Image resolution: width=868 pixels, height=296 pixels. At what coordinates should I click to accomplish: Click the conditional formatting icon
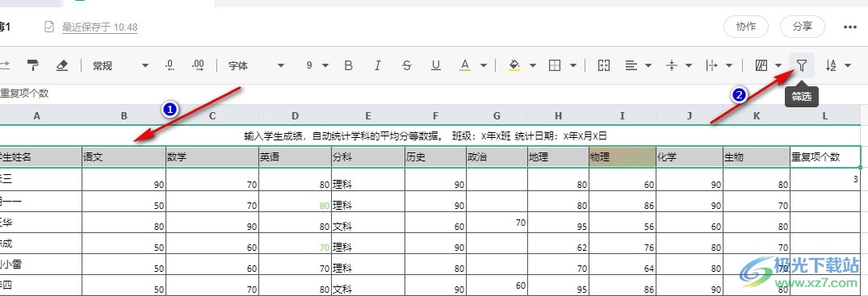tap(761, 66)
